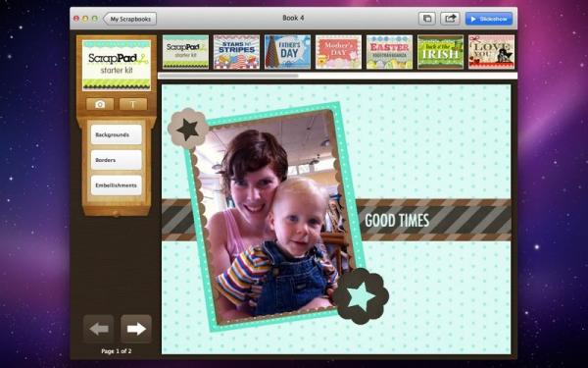Go back to My Scrapbooks

tap(130, 19)
